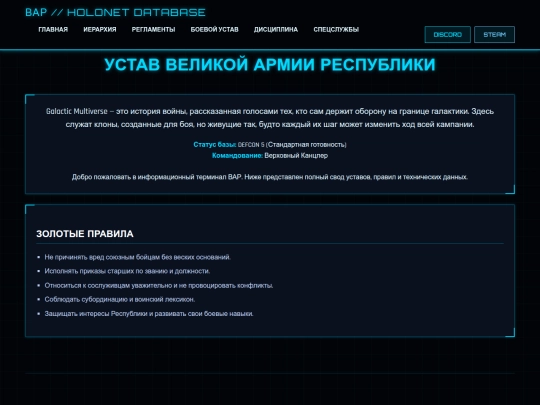The width and height of the screenshot is (540, 405).
Task: Click the Командование label
Action: 237,156
